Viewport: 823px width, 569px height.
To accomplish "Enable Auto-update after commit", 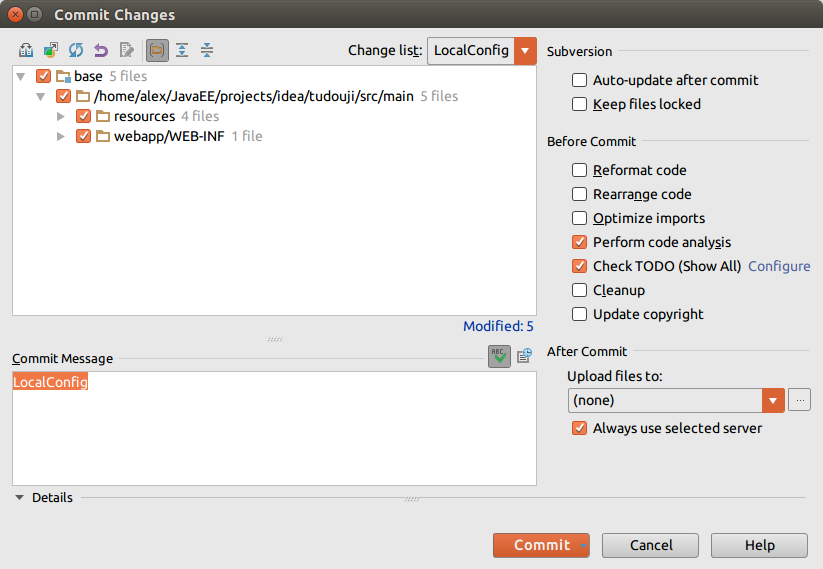I will (x=579, y=80).
